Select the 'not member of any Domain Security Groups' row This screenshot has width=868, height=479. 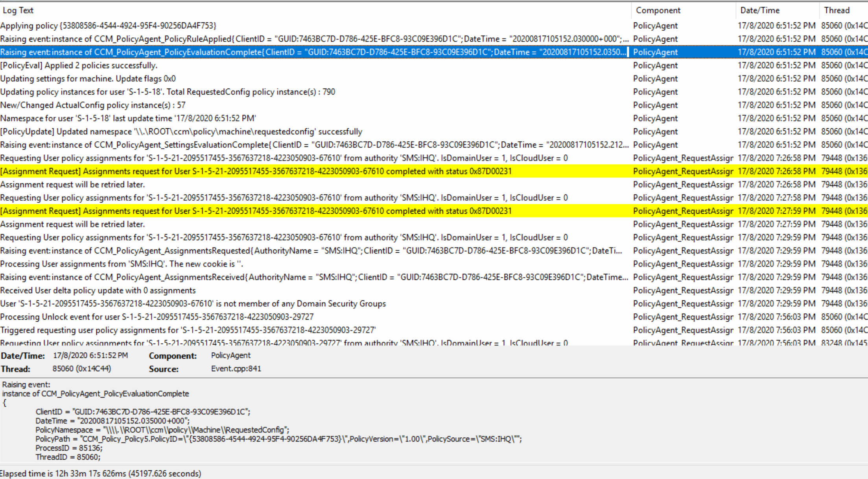pyautogui.click(x=193, y=304)
